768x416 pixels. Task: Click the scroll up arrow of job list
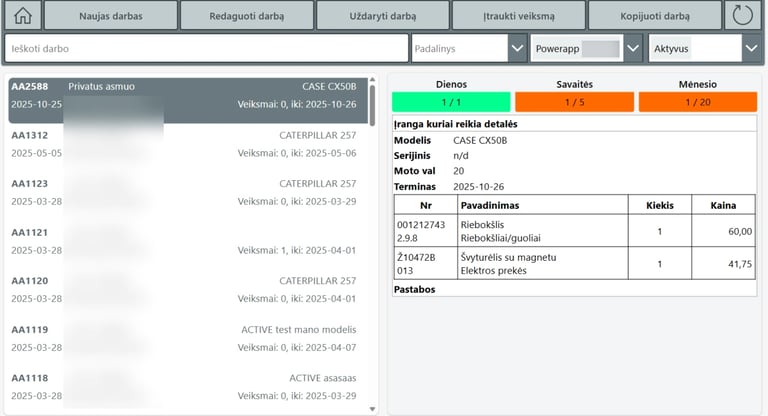click(372, 79)
